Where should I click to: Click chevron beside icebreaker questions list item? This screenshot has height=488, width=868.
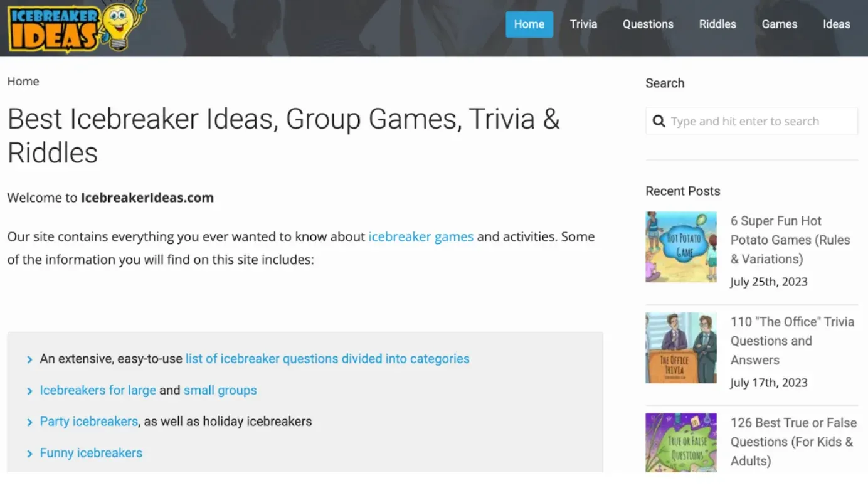pos(29,359)
